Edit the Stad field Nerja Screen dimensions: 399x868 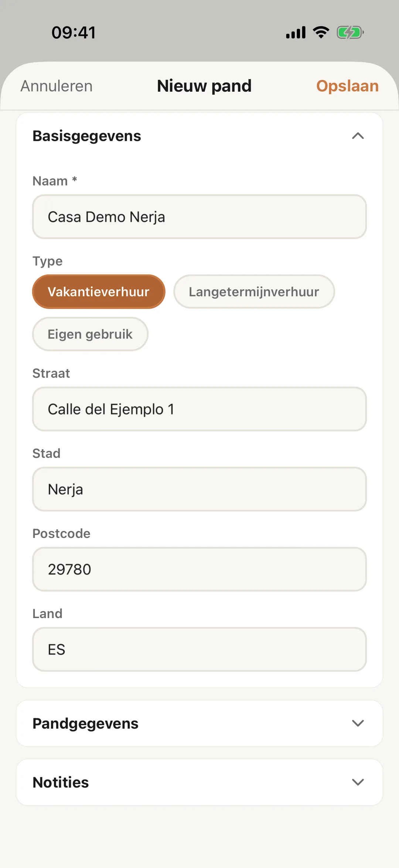click(199, 489)
